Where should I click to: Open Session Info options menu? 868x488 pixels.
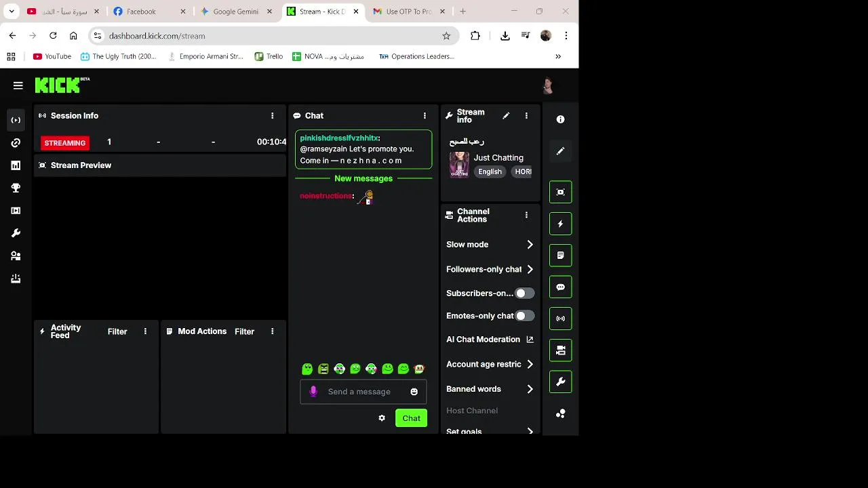tap(273, 116)
